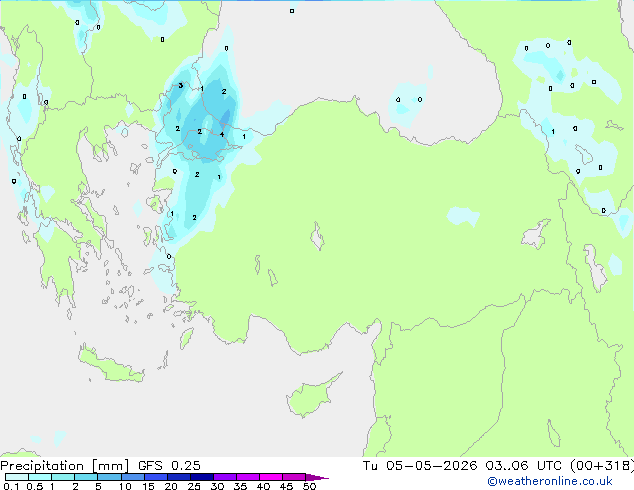Click the legend label '10'
This screenshot has width=634, height=490.
coord(125,486)
